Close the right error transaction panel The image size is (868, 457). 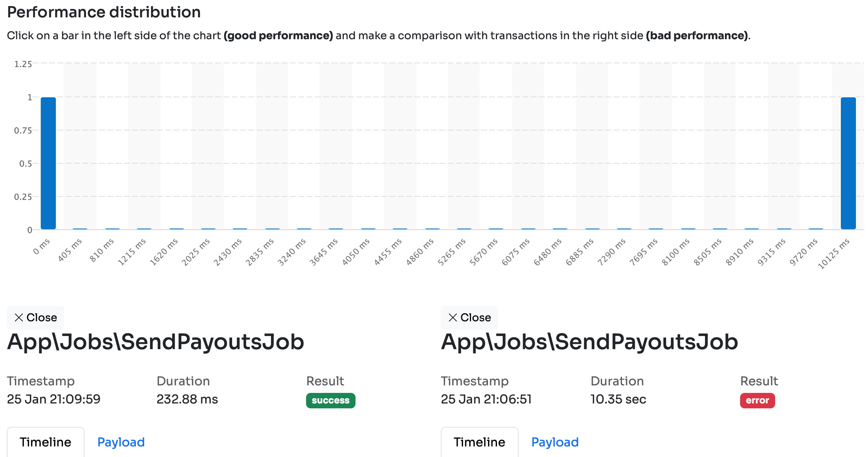coord(469,317)
